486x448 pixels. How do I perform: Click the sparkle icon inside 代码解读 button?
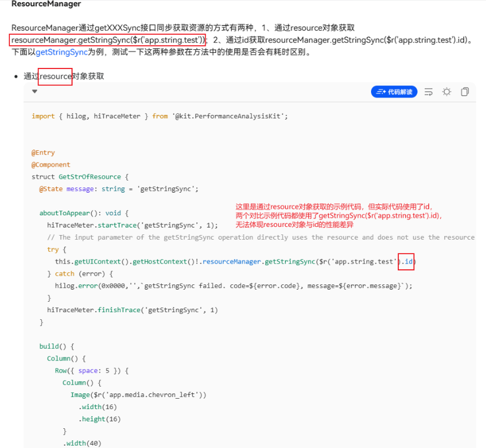click(x=381, y=92)
